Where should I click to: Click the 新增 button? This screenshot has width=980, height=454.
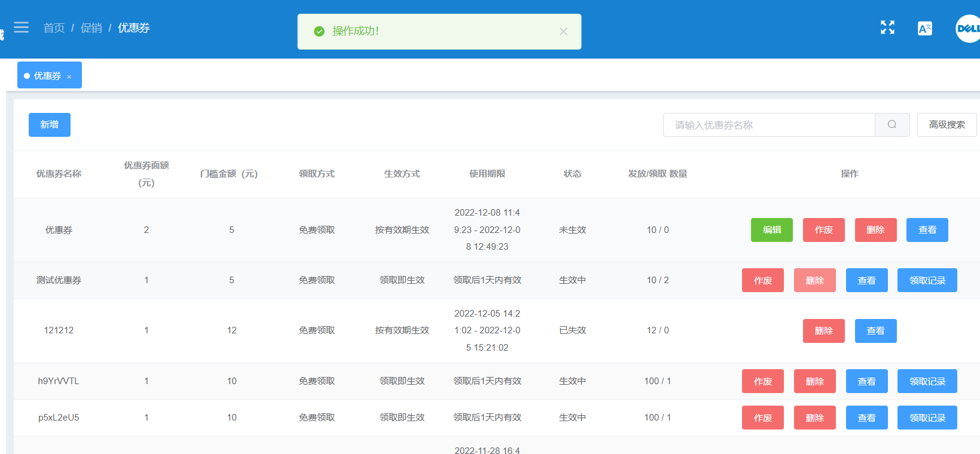[x=50, y=124]
